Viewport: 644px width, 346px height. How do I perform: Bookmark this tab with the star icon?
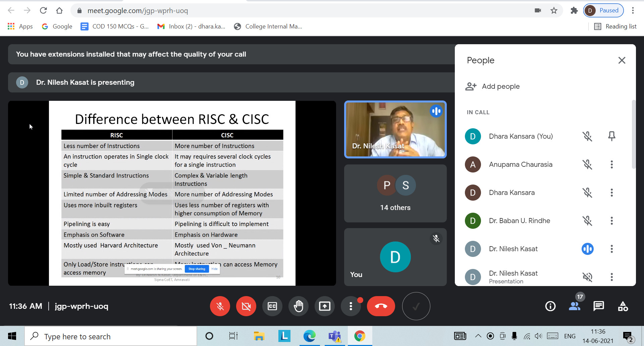tap(554, 11)
